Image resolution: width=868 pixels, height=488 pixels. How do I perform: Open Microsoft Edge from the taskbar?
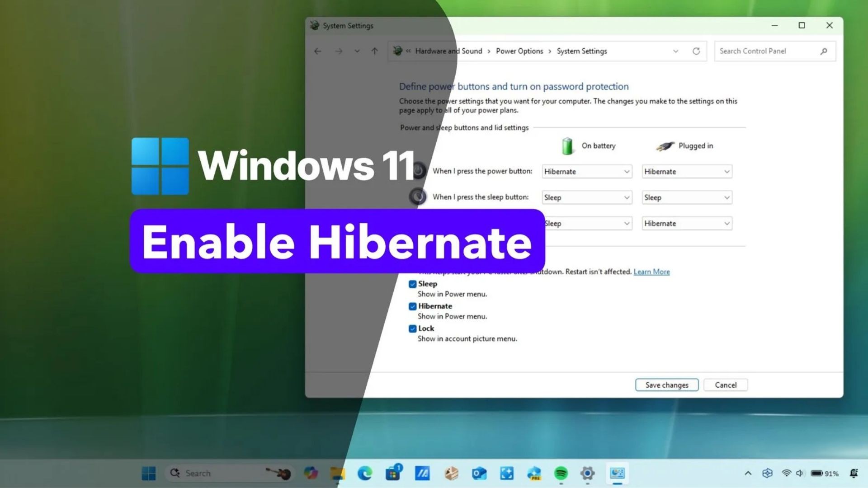(x=365, y=473)
